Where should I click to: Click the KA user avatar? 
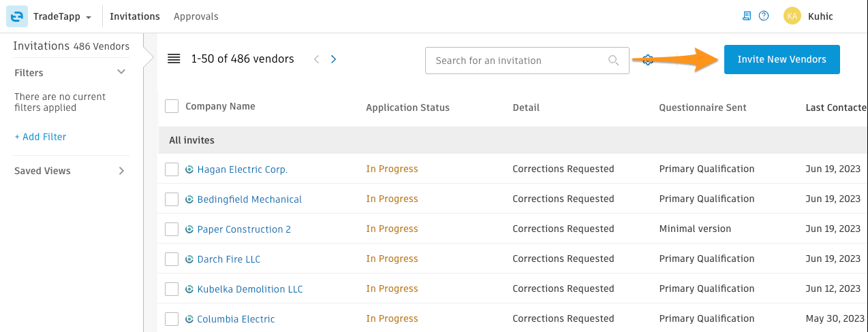(x=792, y=16)
